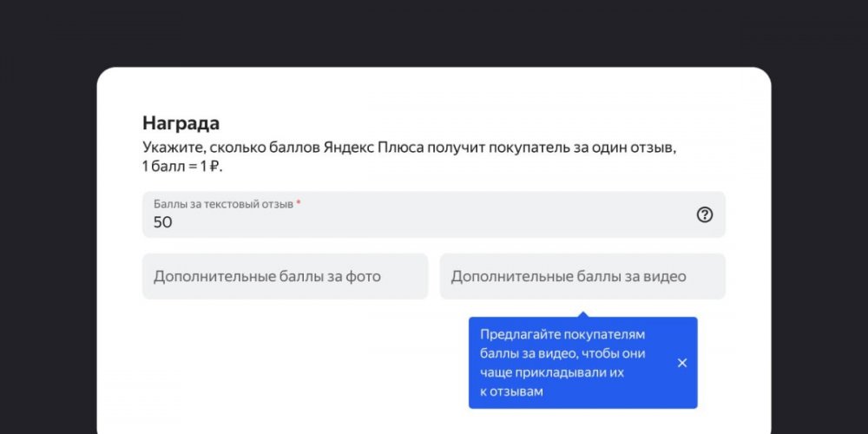
Task: Click the tooltip line 'чаще прикладывали их'
Action: click(x=552, y=372)
